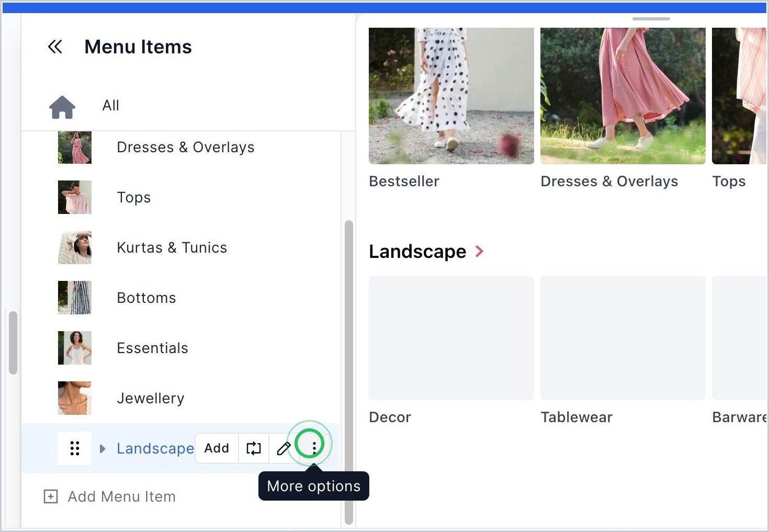Click the Tops list thumbnail
The image size is (769, 532).
[x=75, y=197]
